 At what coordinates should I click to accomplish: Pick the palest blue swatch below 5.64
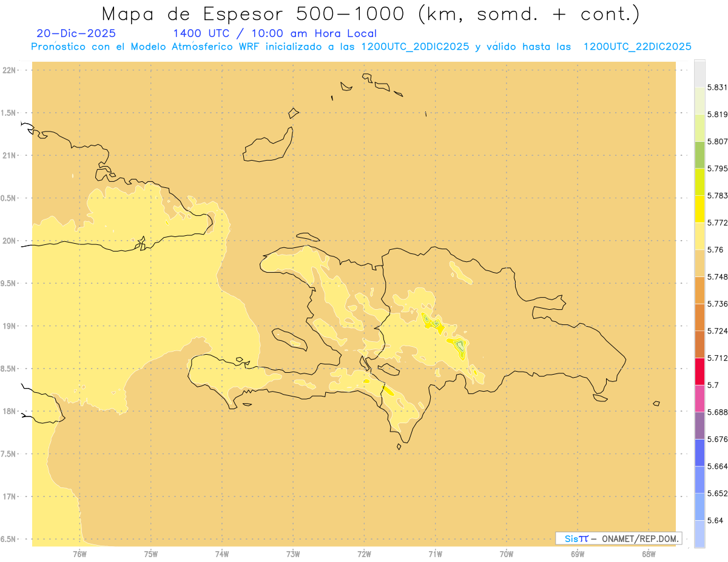[x=699, y=534]
